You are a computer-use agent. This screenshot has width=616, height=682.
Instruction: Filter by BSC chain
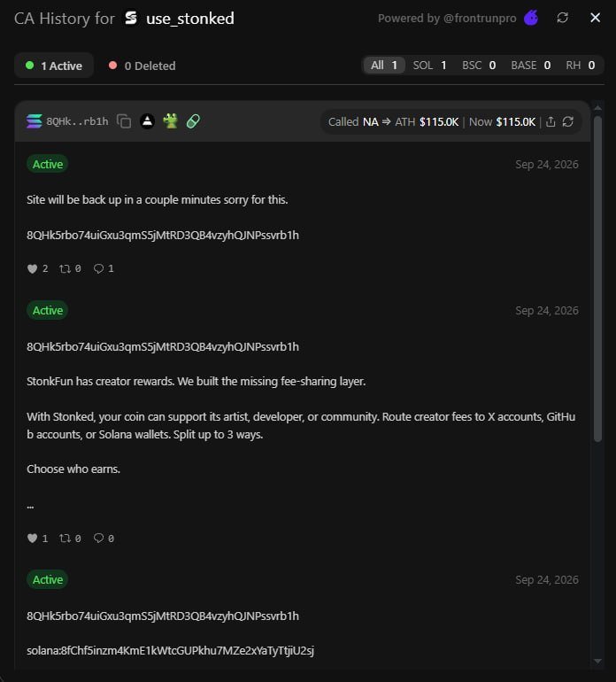point(479,66)
